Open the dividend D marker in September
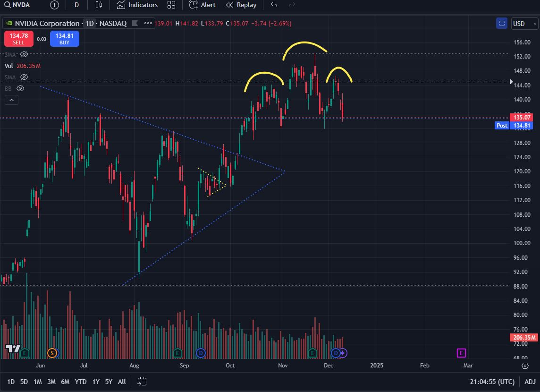540x392 pixels. pyautogui.click(x=201, y=353)
